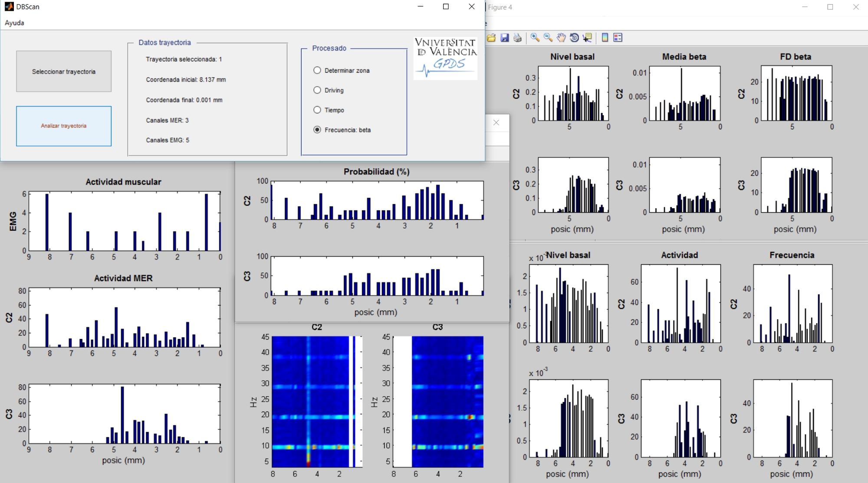Select the Tiempo radio button
The height and width of the screenshot is (483, 868).
point(317,110)
